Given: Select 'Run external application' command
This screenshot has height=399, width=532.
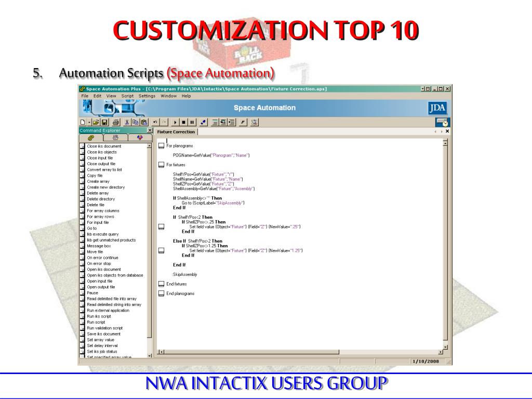Looking at the screenshot, I should point(108,311).
